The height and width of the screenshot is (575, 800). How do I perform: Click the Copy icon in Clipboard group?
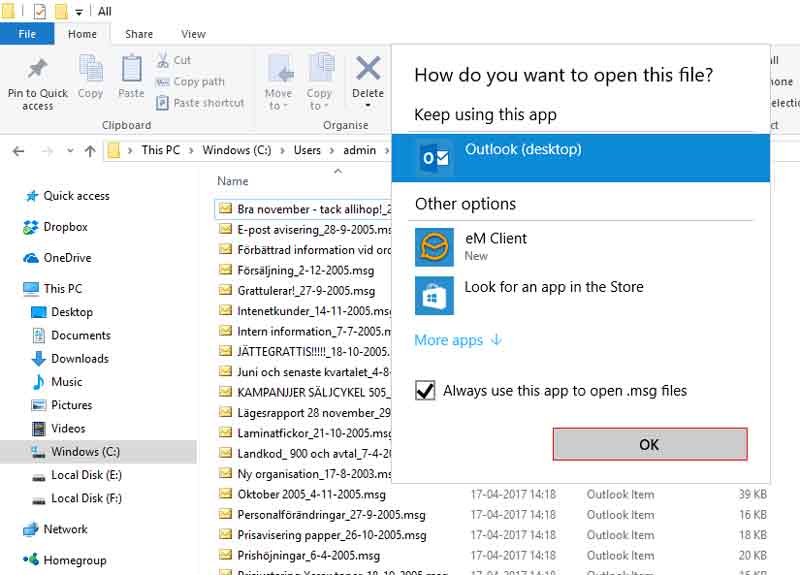(x=90, y=68)
